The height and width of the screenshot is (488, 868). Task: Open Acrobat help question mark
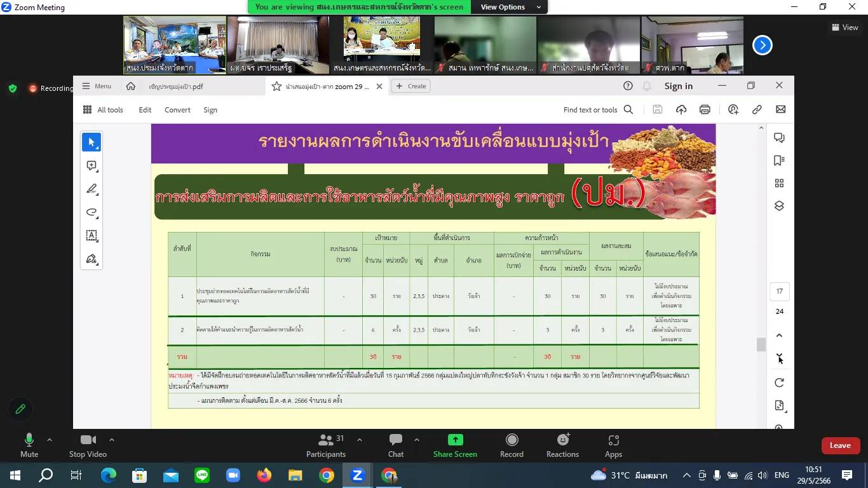click(x=628, y=86)
